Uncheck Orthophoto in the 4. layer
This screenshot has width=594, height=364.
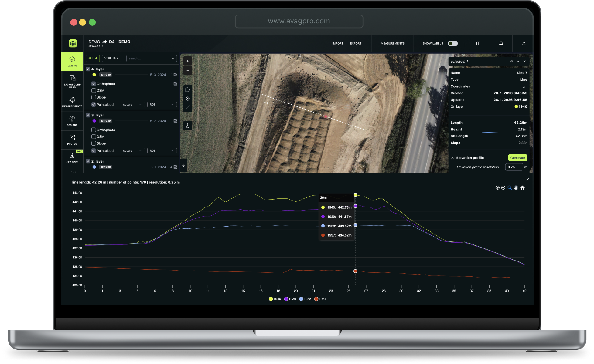(x=94, y=84)
